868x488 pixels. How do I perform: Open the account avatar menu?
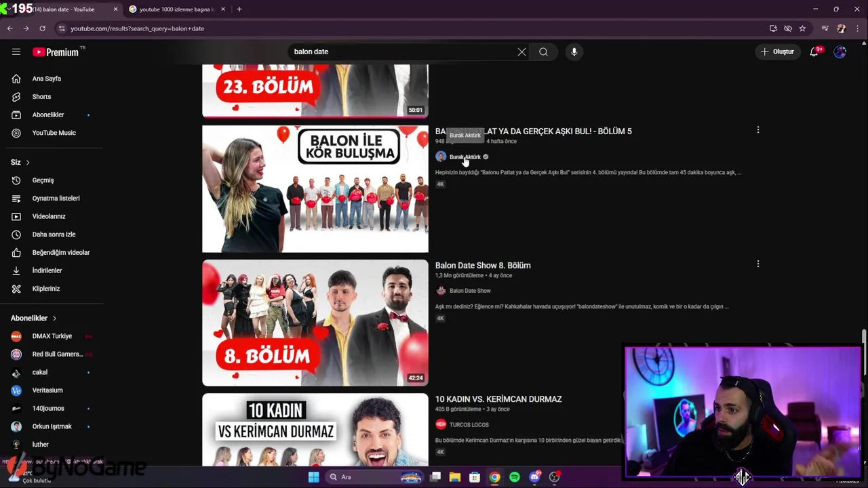pyautogui.click(x=840, y=52)
